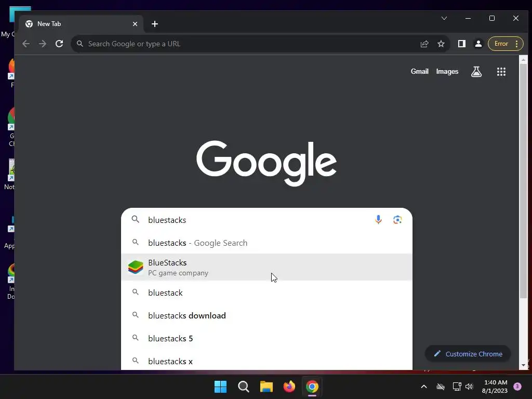Click the Chrome taskbar icon
The image size is (532, 399).
coord(312,387)
